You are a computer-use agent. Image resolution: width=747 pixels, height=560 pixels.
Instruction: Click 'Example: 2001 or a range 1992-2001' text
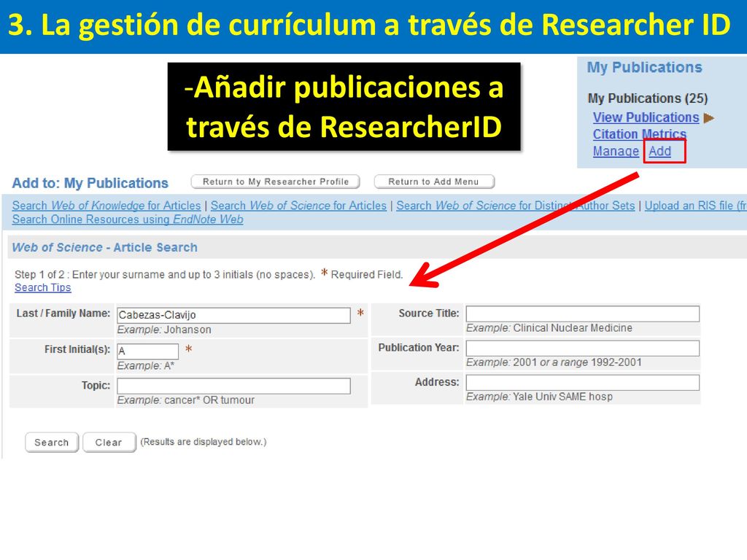tap(554, 362)
